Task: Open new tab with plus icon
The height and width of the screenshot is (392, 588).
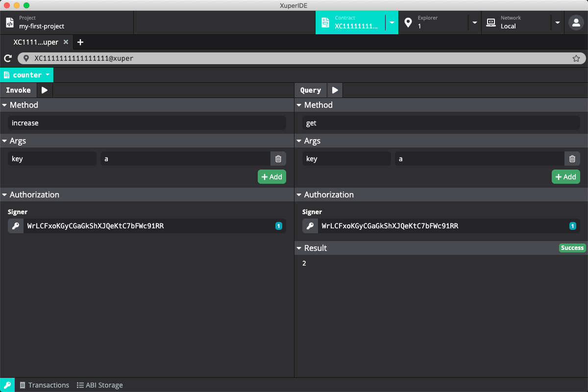Action: click(x=80, y=42)
